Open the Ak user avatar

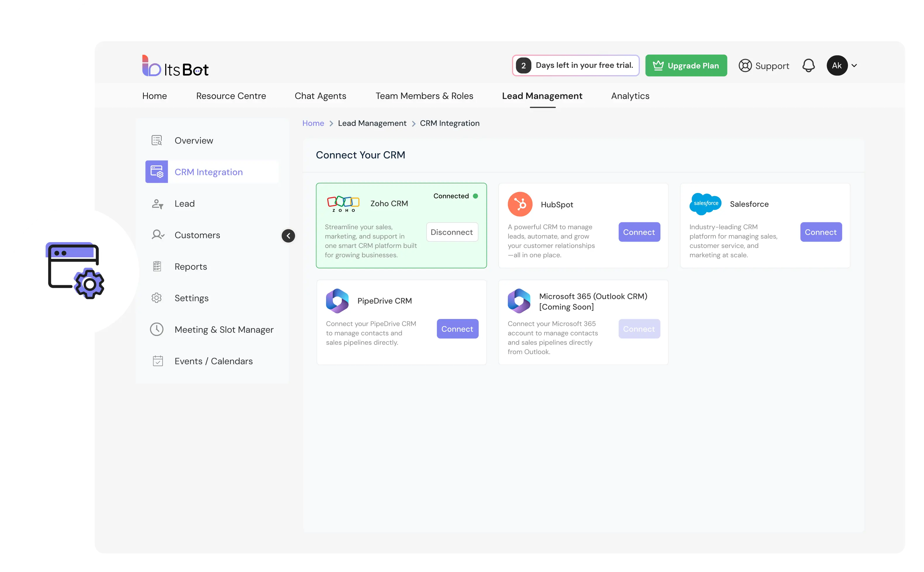[837, 66]
